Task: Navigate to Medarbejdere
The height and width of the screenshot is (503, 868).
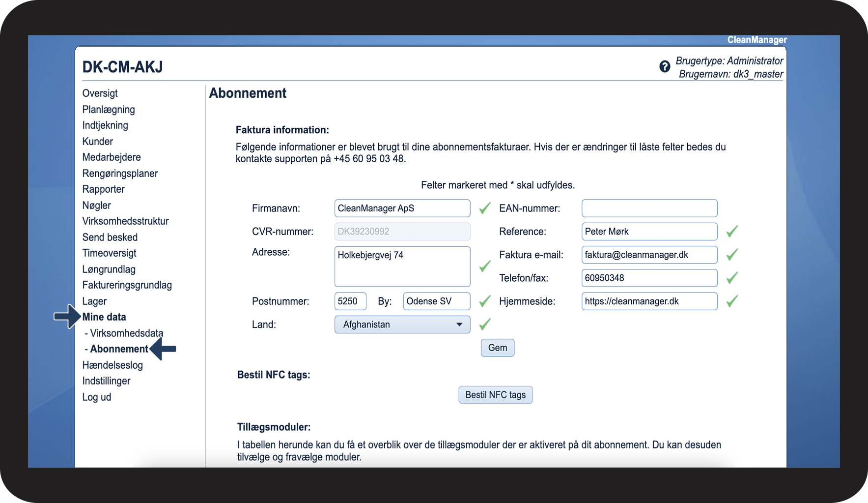Action: pos(112,157)
